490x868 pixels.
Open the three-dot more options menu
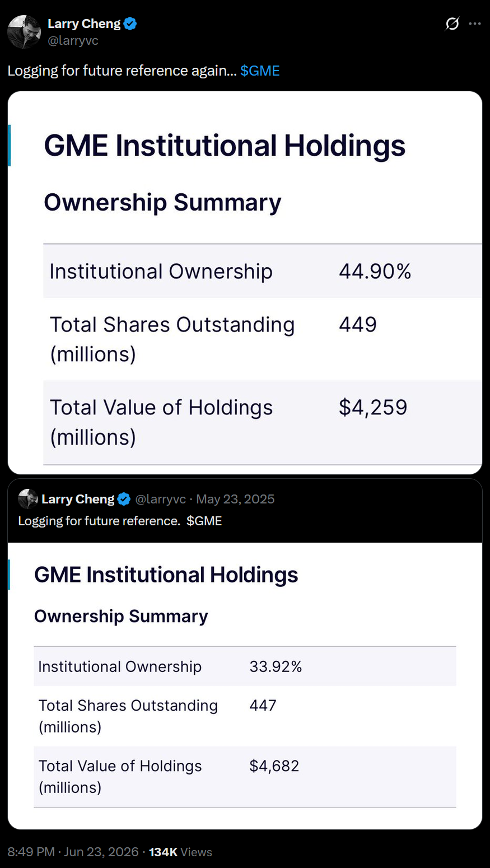475,24
